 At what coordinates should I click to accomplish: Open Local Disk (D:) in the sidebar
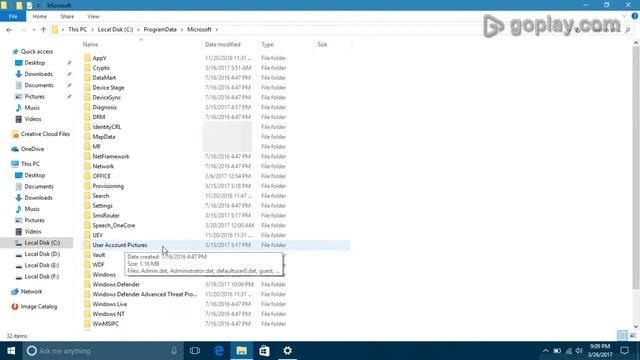tap(42, 254)
